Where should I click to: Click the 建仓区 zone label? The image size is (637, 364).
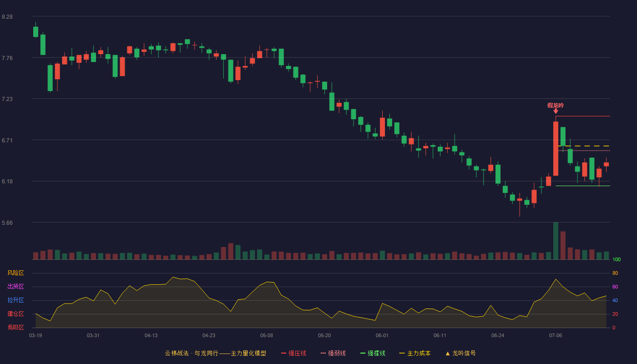click(15, 314)
